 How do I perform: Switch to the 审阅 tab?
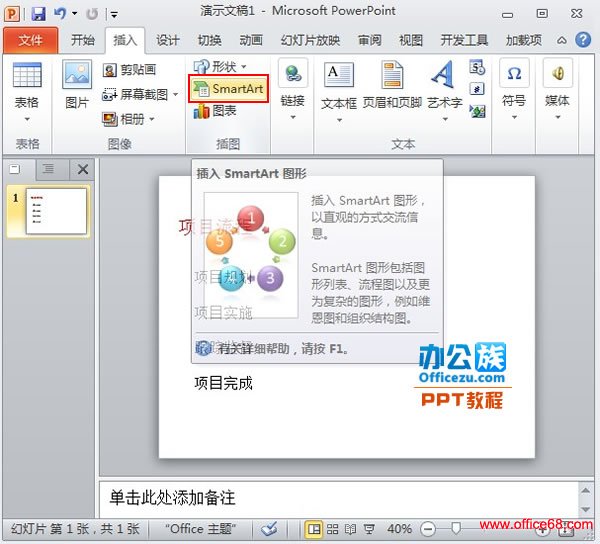point(369,40)
